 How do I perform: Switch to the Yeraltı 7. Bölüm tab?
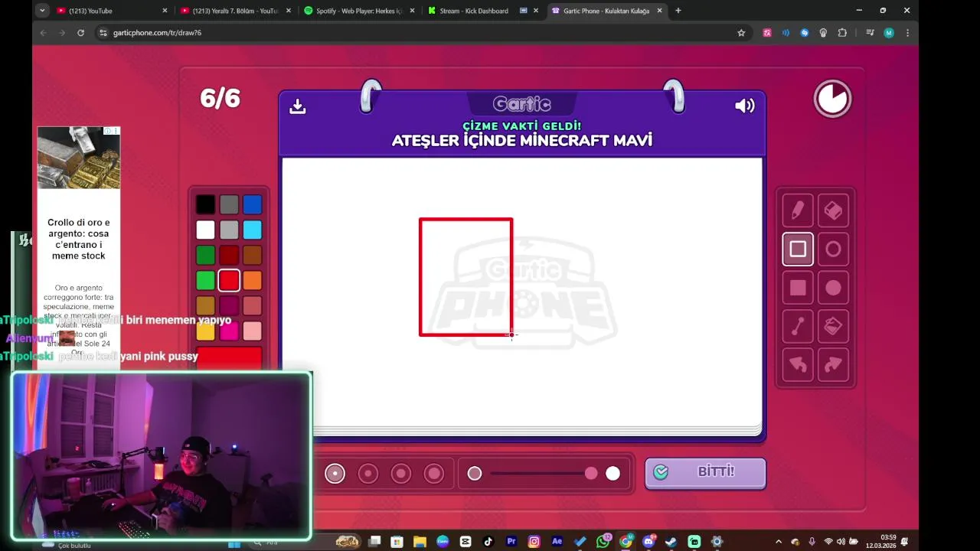click(x=235, y=11)
